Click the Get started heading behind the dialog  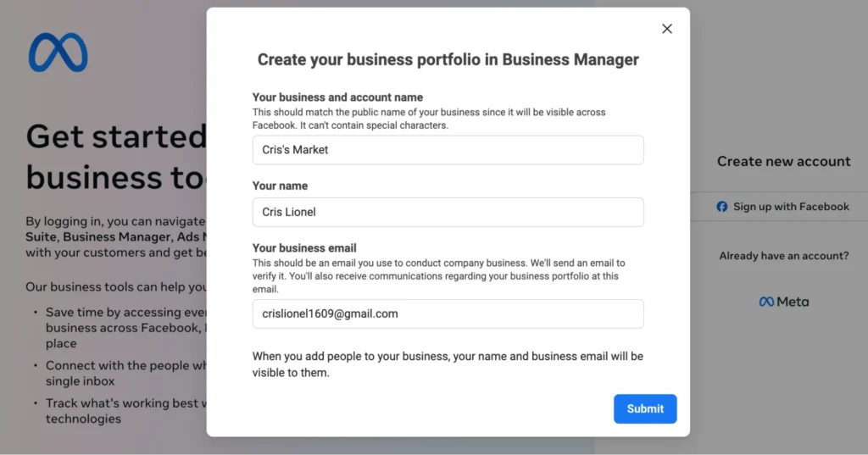tap(116, 136)
